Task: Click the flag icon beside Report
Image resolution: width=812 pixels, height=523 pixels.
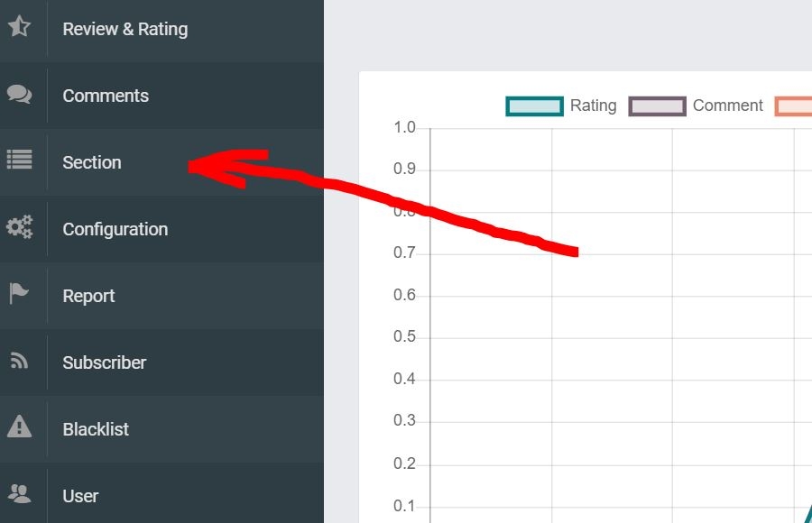Action: coord(19,294)
